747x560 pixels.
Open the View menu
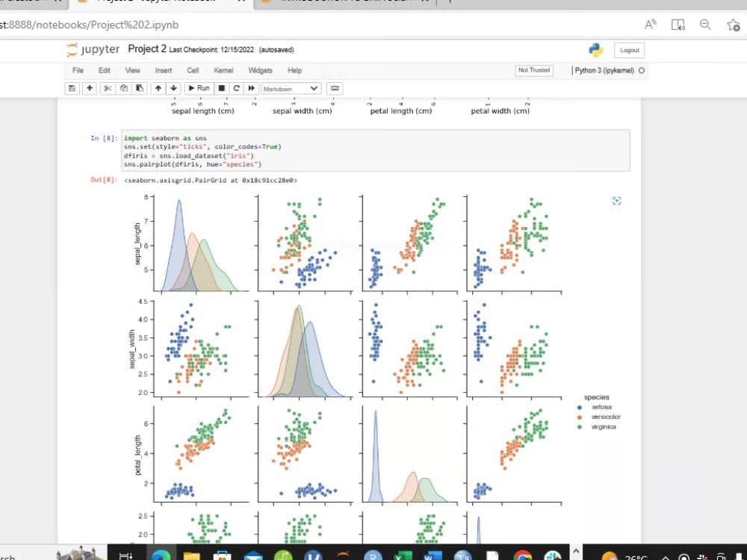pyautogui.click(x=132, y=70)
